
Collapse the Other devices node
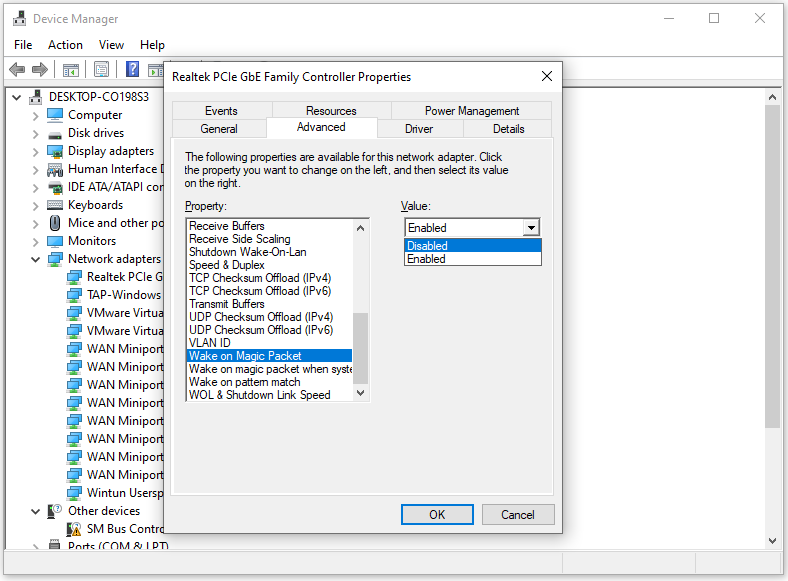point(35,512)
